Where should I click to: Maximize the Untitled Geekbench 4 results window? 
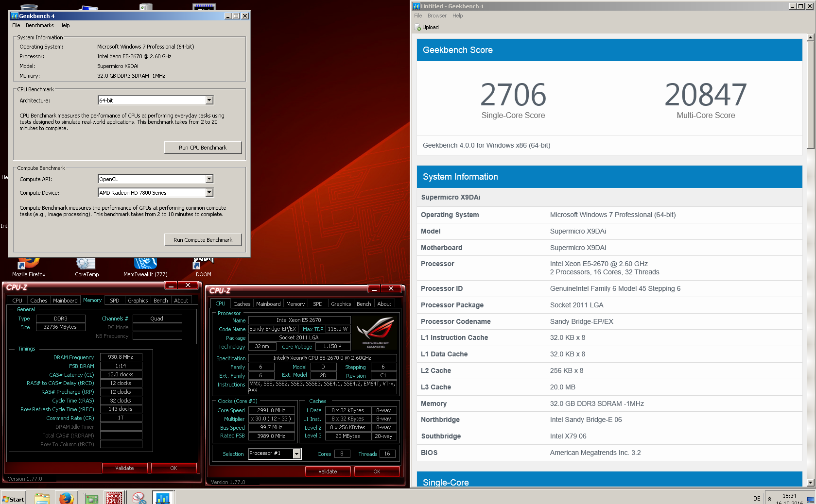click(x=801, y=6)
